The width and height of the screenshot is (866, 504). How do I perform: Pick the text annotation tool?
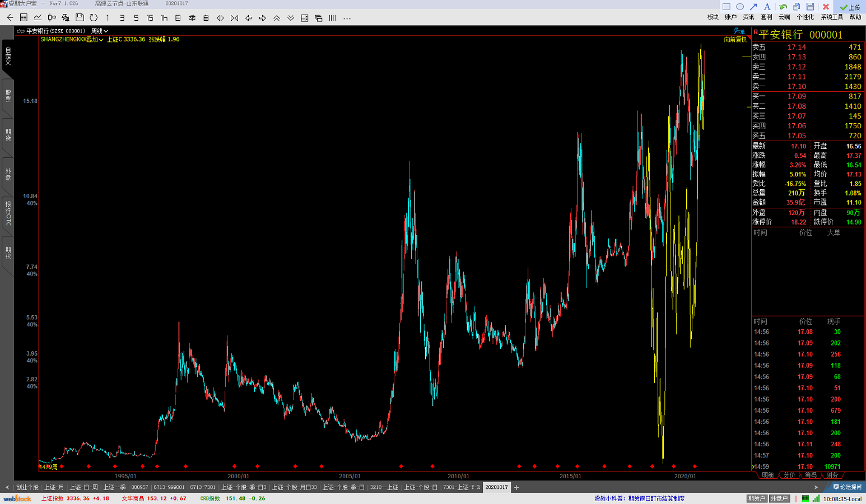coord(767,7)
